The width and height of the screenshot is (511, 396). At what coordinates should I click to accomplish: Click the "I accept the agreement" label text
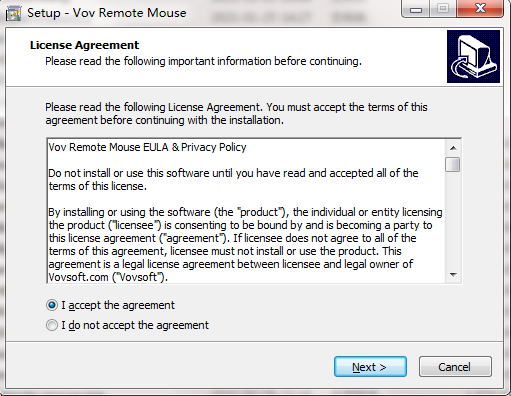118,305
